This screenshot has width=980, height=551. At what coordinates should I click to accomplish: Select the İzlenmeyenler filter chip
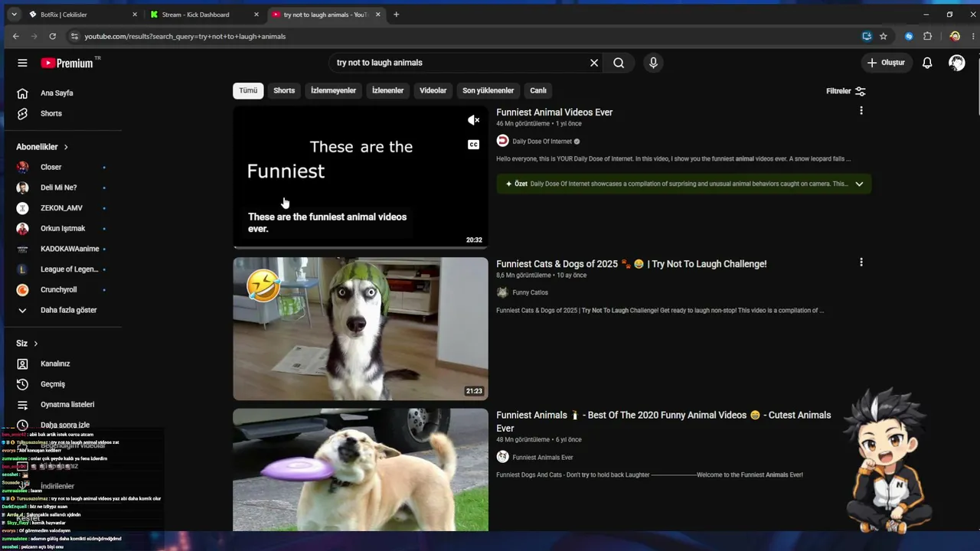coord(333,90)
